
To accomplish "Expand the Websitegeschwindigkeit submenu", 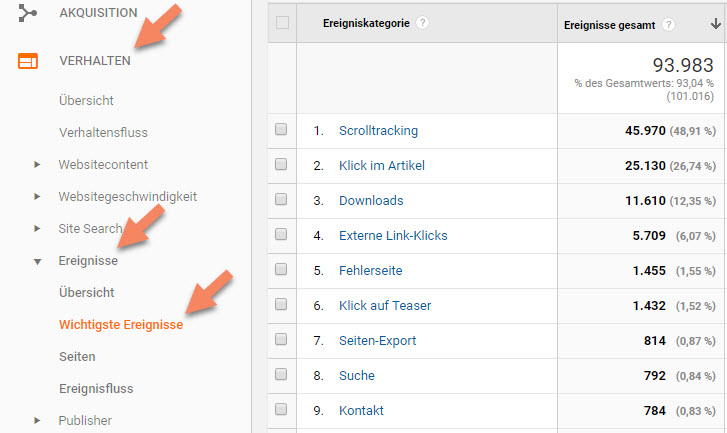I will 38,197.
